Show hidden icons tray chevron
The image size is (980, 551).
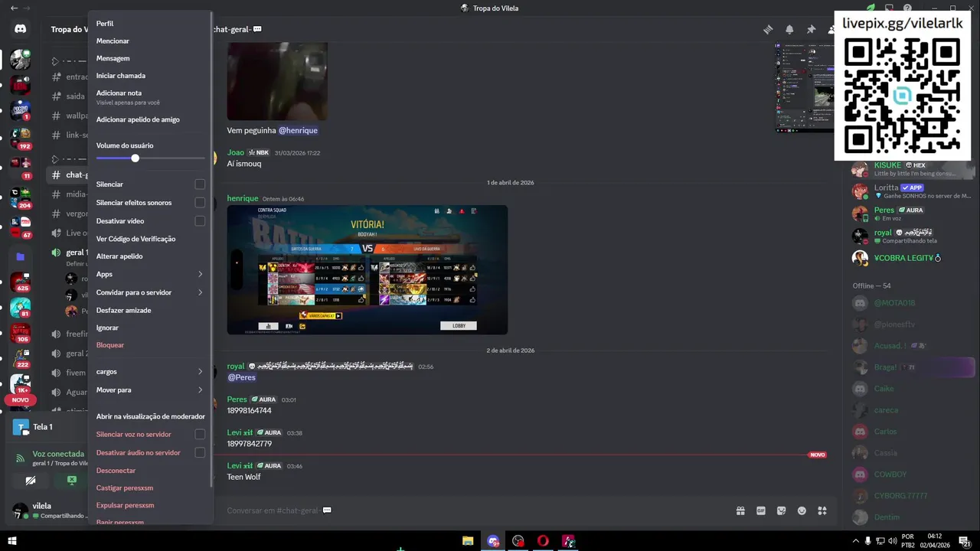pos(856,541)
